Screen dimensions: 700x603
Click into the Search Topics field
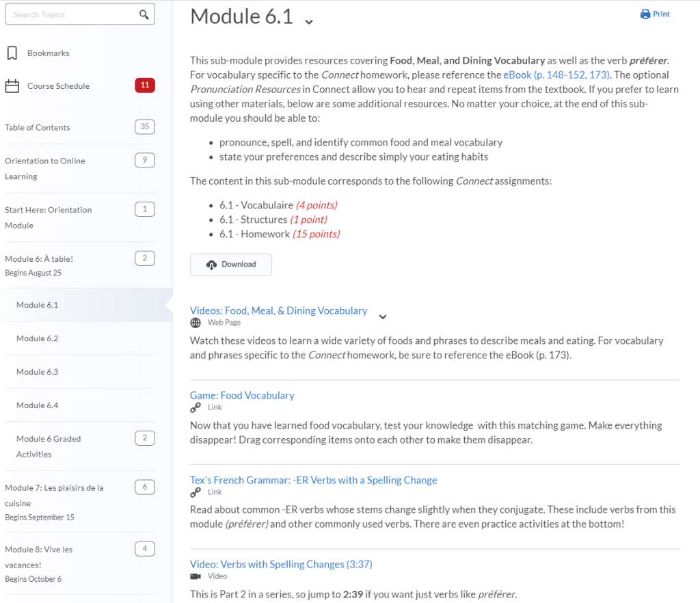pos(72,14)
